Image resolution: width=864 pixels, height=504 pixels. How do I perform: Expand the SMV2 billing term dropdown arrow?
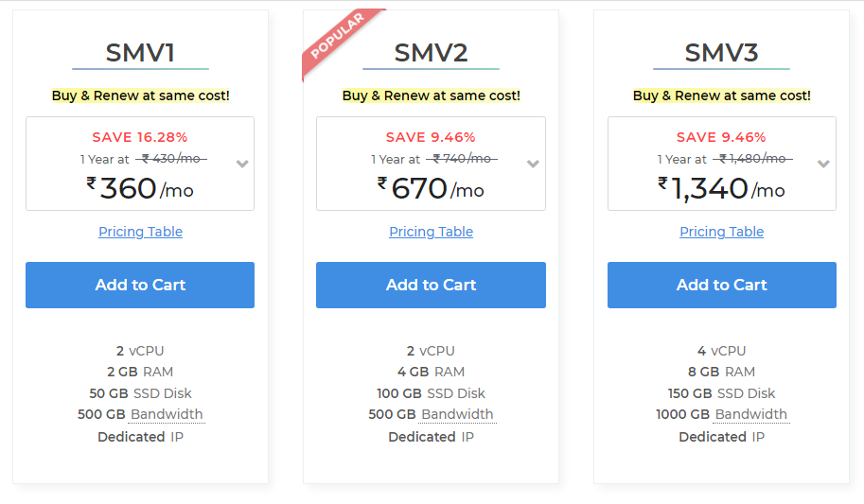coord(533,164)
